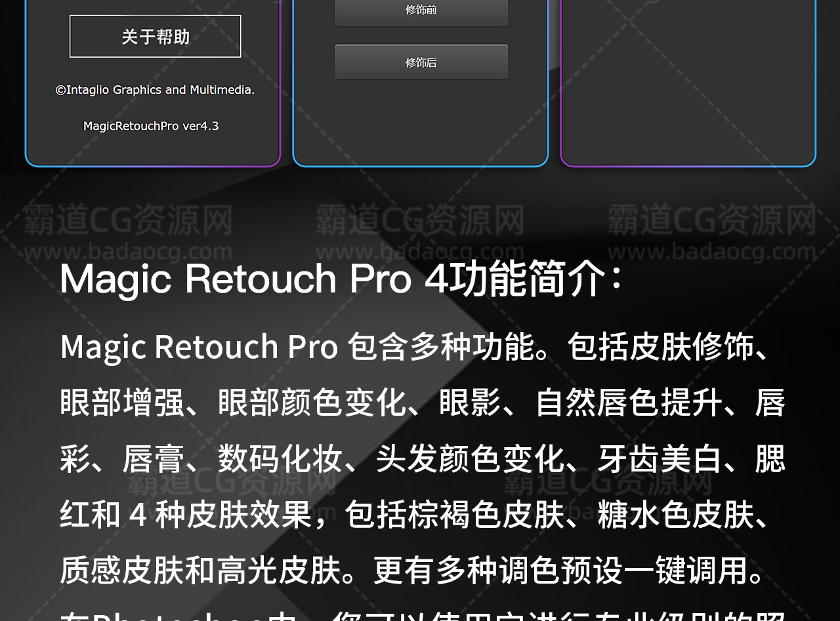Click the right www.badaocg.com watermark URL
Screen dimensions: 840x621
(x=711, y=252)
